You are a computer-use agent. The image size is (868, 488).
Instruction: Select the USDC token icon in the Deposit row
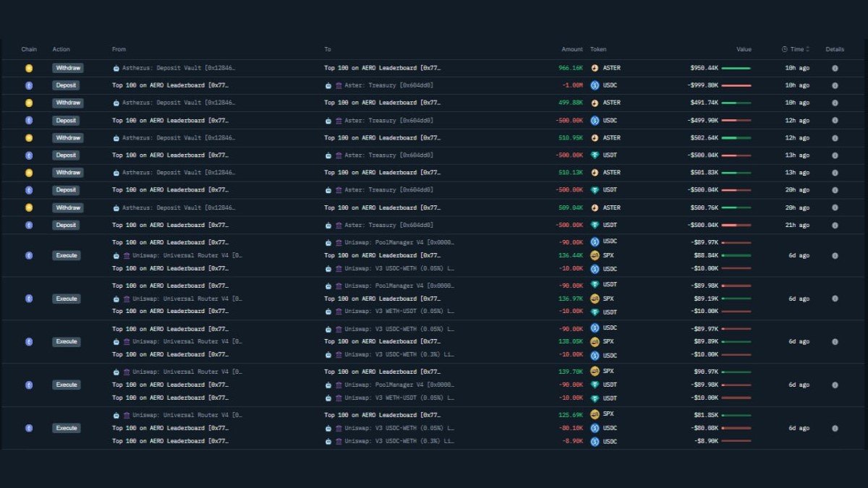595,85
